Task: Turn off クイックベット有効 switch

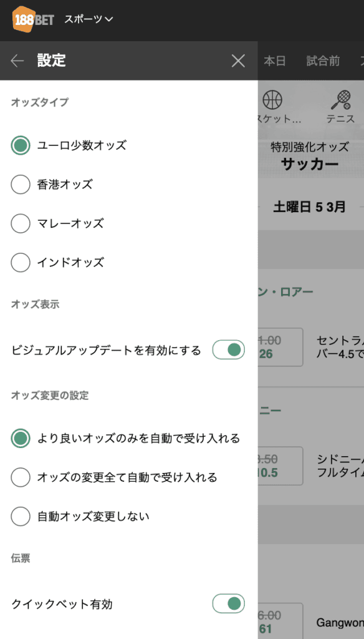Action: coord(228,603)
